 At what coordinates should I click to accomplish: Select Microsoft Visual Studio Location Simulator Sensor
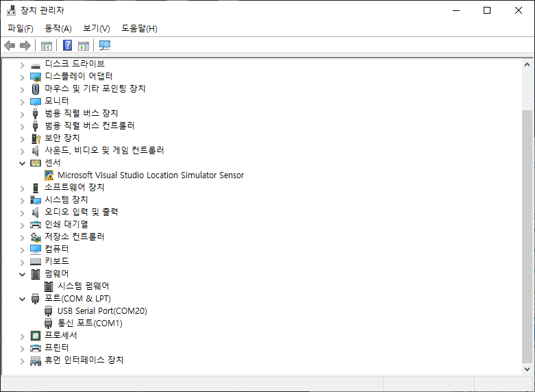coord(151,175)
